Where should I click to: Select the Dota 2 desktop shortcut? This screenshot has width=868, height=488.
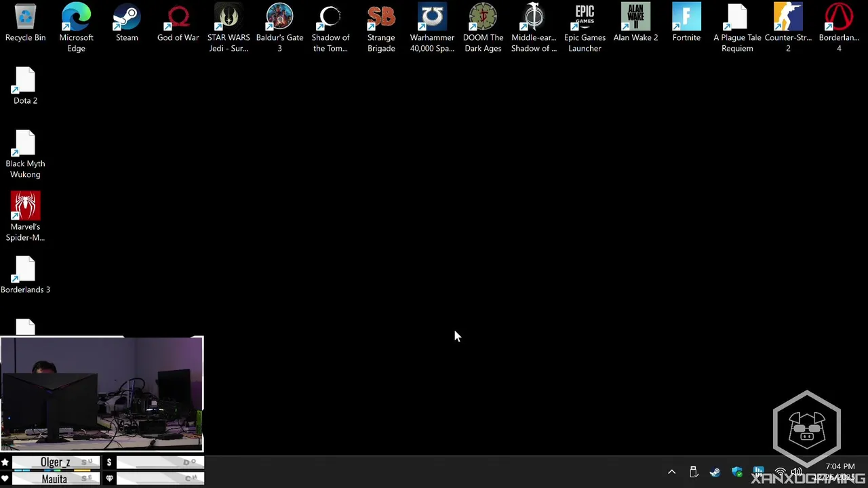click(x=25, y=85)
